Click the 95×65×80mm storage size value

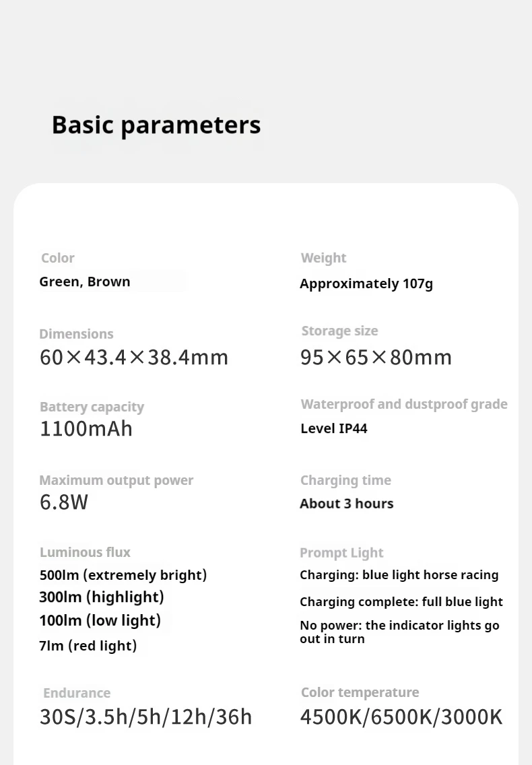[x=376, y=357]
